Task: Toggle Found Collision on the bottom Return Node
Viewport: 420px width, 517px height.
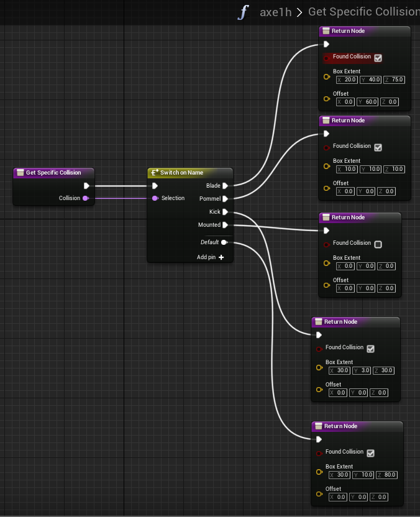Action: coord(370,453)
